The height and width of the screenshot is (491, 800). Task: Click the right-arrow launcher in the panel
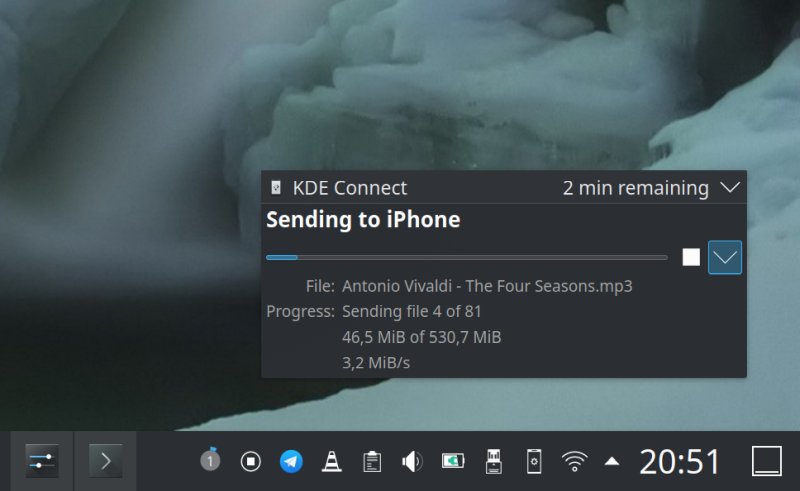pyautogui.click(x=106, y=461)
